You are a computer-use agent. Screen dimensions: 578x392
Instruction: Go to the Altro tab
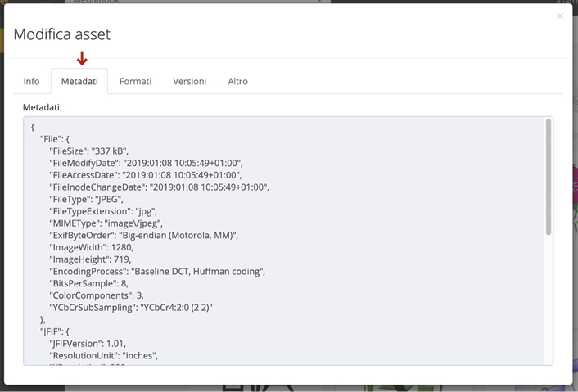pyautogui.click(x=237, y=81)
